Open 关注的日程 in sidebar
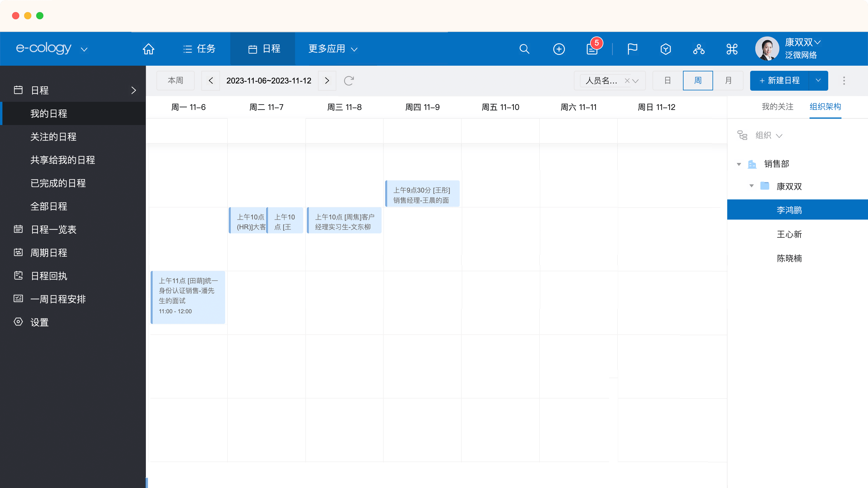The width and height of the screenshot is (868, 488). (53, 137)
